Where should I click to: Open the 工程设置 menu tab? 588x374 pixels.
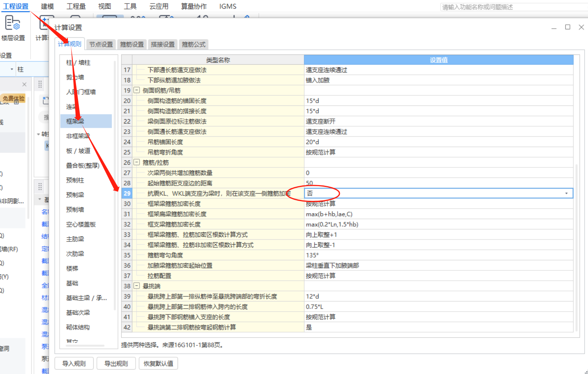tap(16, 6)
